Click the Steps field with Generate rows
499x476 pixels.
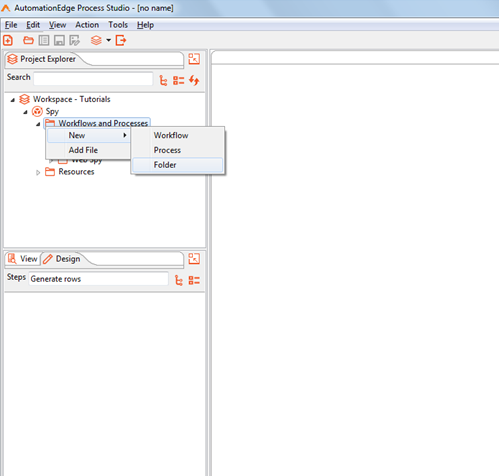point(98,279)
